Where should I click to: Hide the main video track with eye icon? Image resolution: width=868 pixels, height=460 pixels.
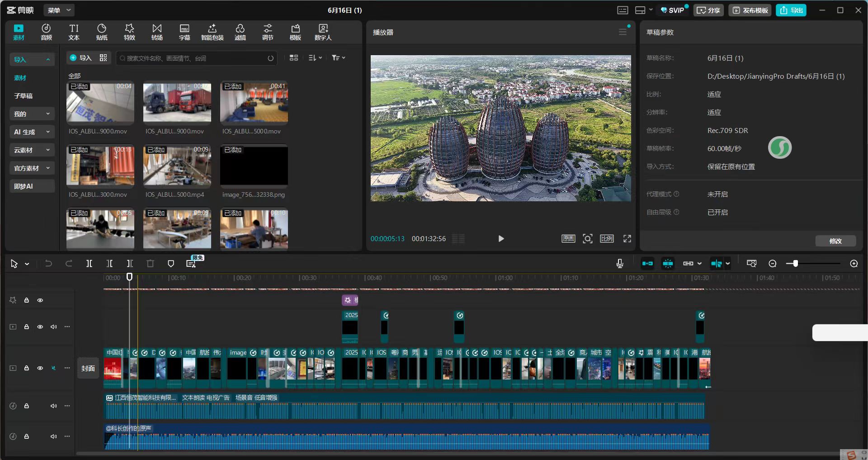[x=40, y=368]
